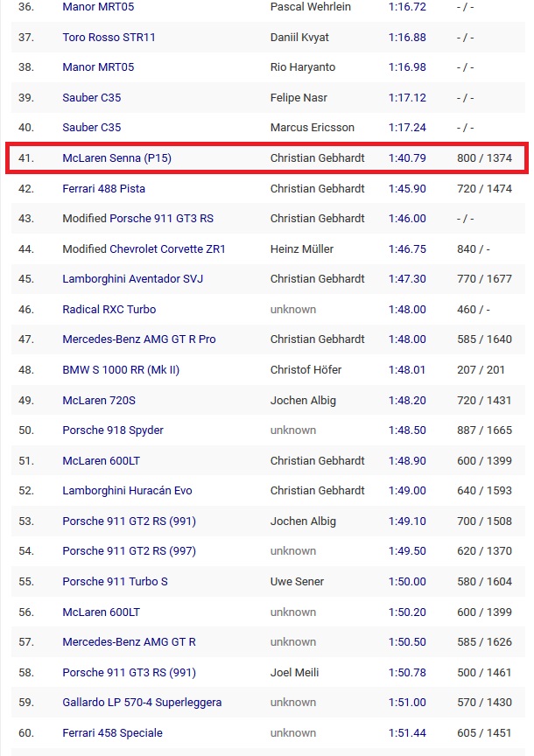Open the McLaren Senna (P15) link
This screenshot has height=756, width=534.
(x=116, y=158)
